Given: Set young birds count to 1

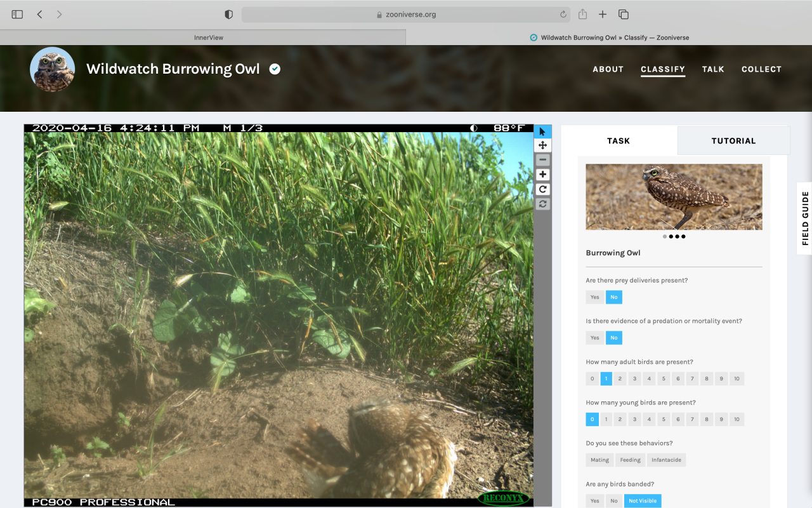Looking at the screenshot, I should (x=606, y=419).
